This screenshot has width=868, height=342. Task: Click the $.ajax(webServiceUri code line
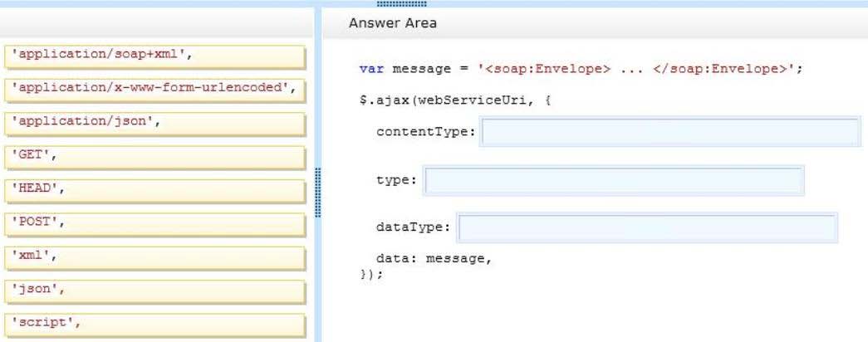pyautogui.click(x=454, y=100)
